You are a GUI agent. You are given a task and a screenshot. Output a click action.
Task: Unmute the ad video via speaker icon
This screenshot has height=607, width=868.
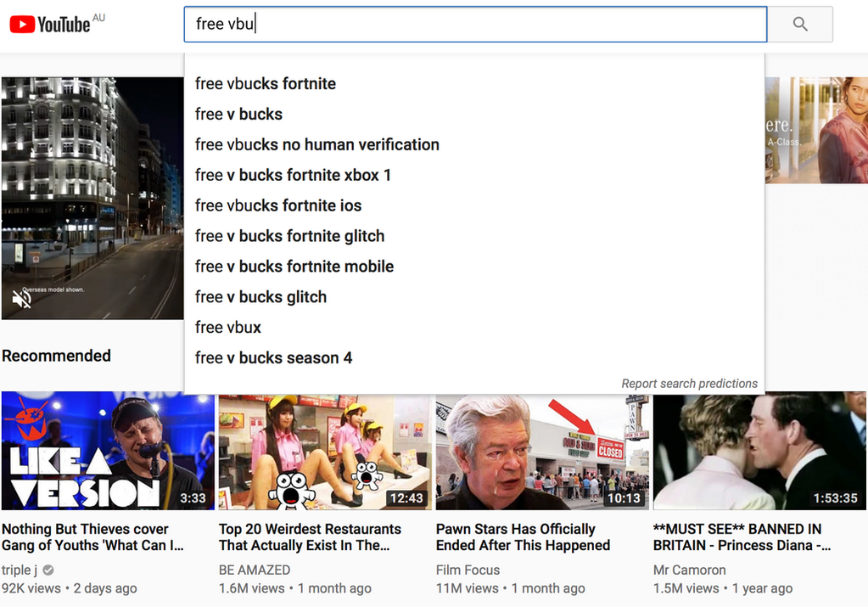(x=21, y=299)
